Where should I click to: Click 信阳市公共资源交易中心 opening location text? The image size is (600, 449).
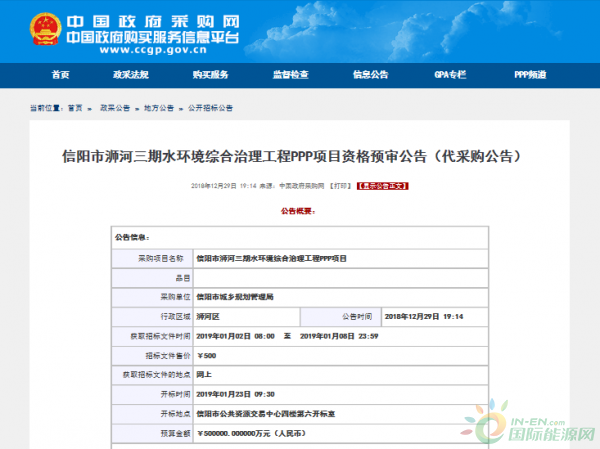(x=266, y=414)
